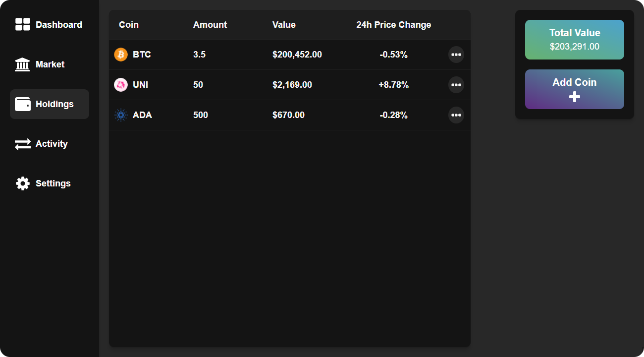Click the Market bank building icon
The image size is (644, 357).
[x=22, y=64]
